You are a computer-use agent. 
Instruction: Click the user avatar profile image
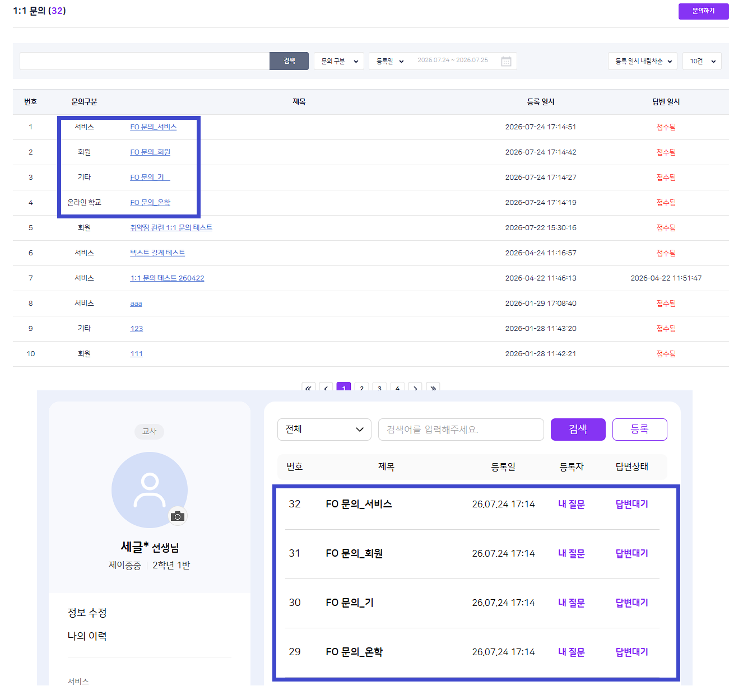pos(150,490)
